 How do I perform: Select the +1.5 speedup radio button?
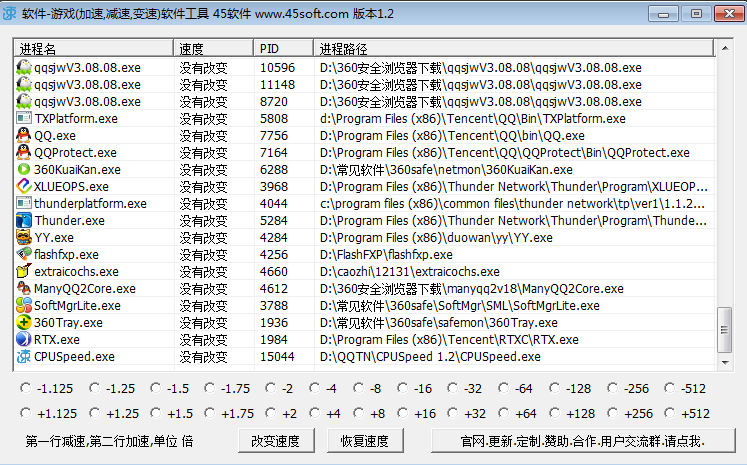(x=155, y=413)
